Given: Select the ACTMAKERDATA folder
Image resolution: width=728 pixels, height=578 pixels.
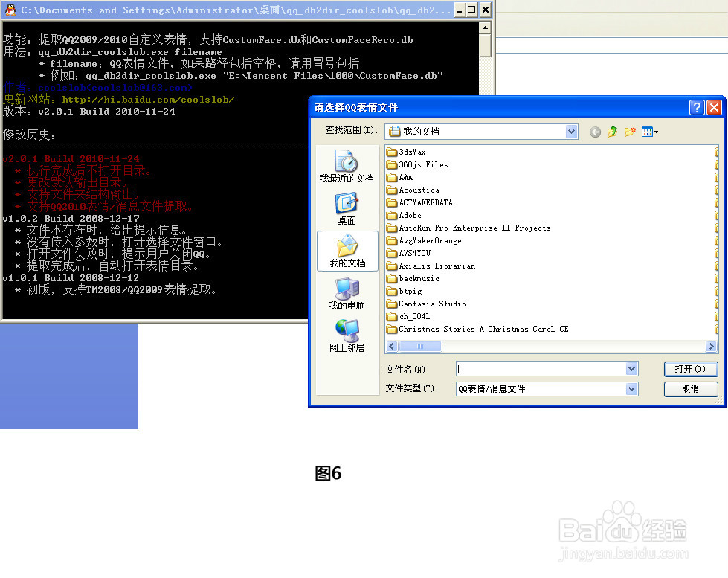Looking at the screenshot, I should pos(419,202).
